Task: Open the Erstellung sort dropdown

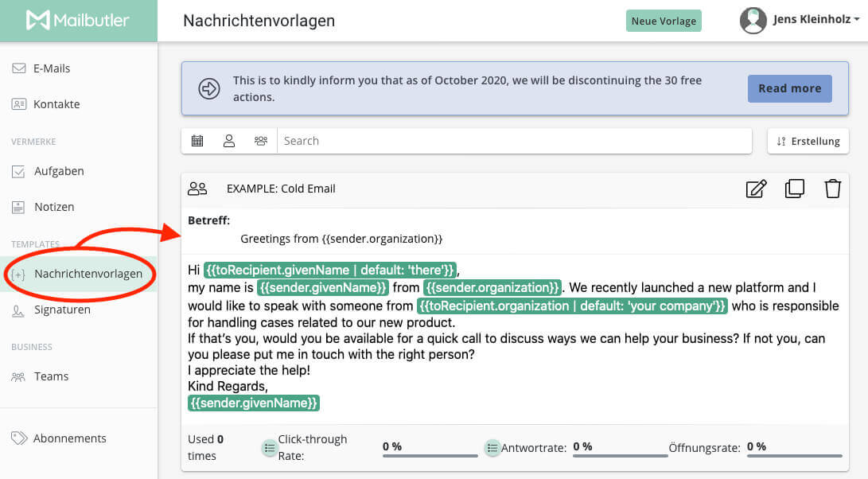Action: (x=808, y=141)
